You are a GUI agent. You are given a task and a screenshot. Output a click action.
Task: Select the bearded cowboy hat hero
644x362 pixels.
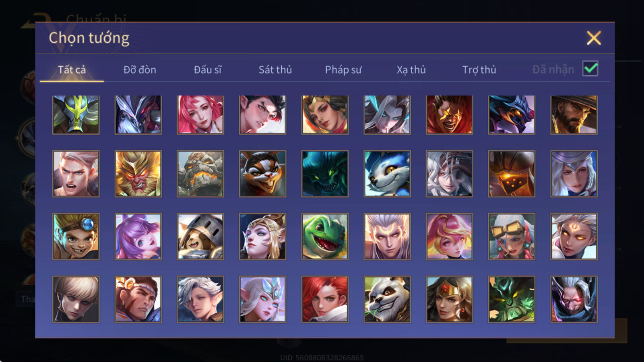tap(574, 115)
